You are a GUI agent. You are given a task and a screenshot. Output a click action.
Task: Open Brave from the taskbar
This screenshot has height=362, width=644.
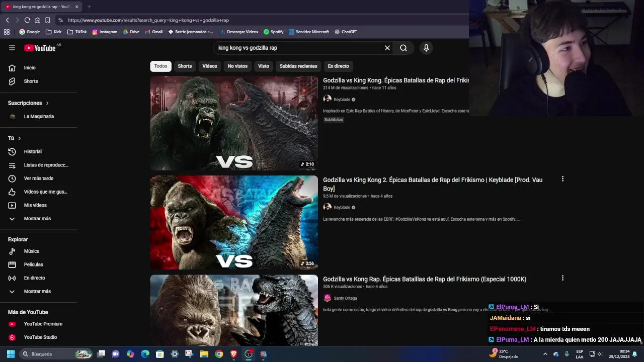coord(233,354)
